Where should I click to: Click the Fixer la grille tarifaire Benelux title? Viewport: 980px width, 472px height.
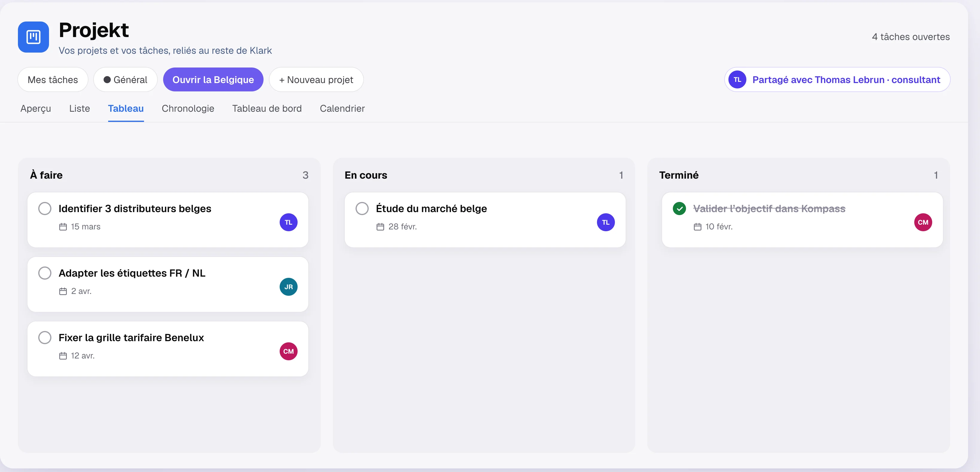(131, 338)
